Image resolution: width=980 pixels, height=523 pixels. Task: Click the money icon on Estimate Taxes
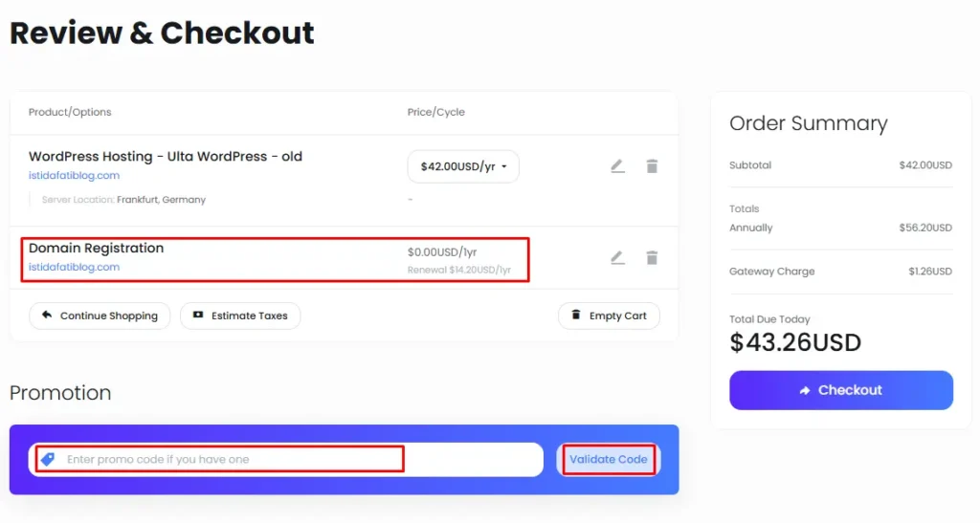pyautogui.click(x=198, y=315)
